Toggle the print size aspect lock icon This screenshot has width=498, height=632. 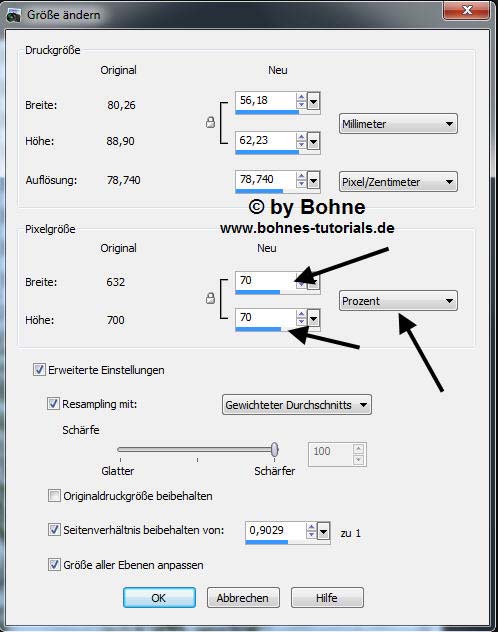(210, 123)
